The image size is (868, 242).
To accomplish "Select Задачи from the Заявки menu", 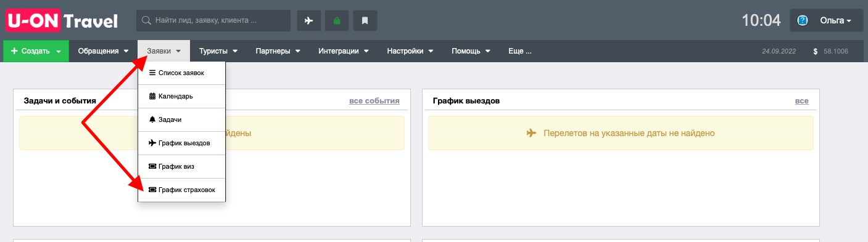I will click(182, 119).
